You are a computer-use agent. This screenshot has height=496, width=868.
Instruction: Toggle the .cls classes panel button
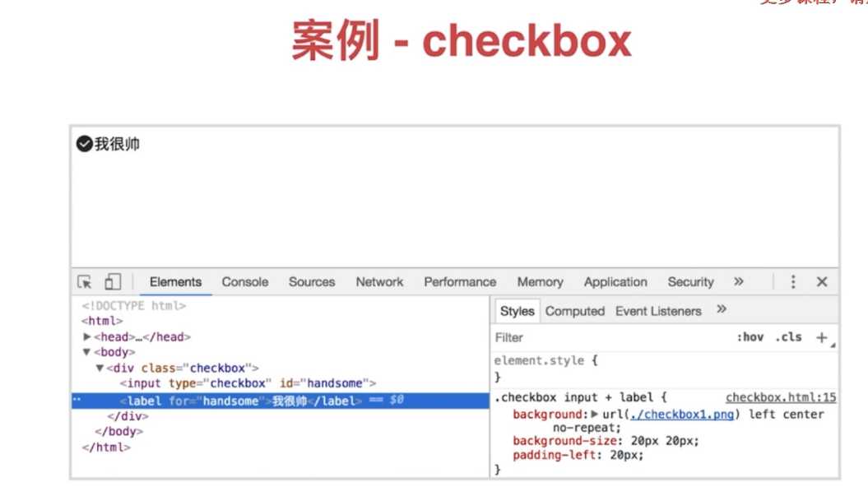click(x=788, y=337)
